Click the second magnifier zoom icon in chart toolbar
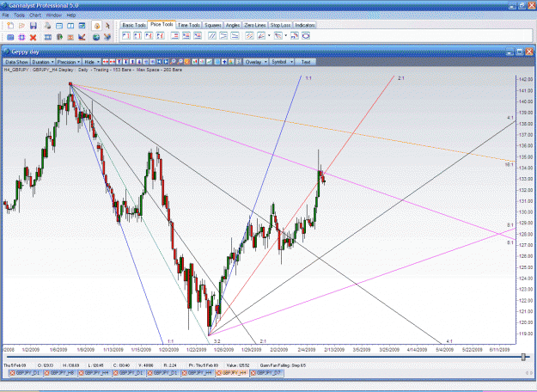537x392 pixels. [180, 62]
